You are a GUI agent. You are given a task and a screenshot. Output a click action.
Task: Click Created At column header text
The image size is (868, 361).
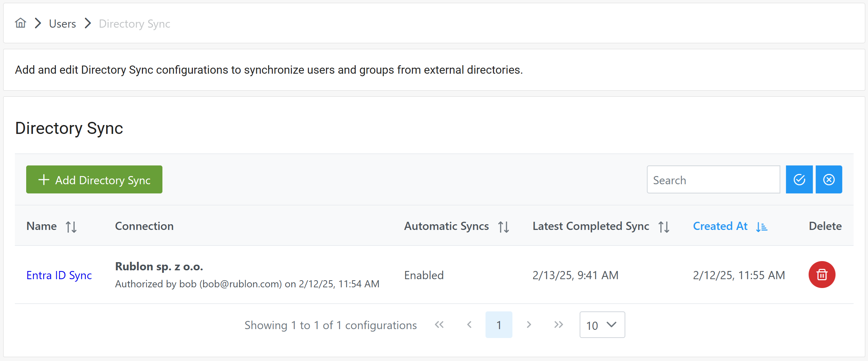point(720,226)
